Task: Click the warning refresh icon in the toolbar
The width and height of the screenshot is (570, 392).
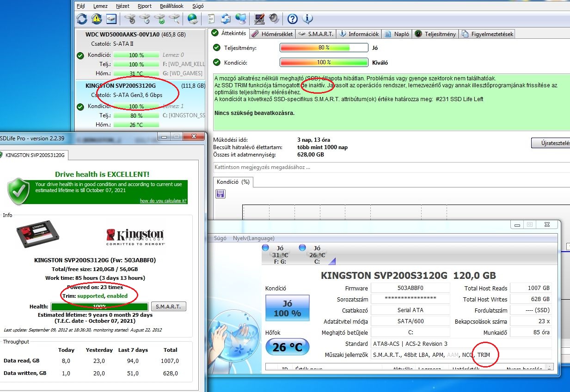Action: 96,19
